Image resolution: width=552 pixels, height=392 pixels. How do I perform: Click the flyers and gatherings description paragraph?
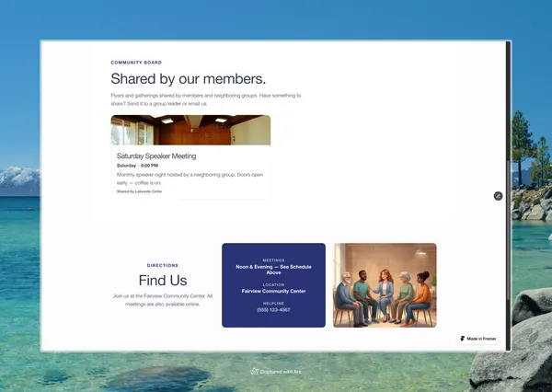(x=206, y=99)
